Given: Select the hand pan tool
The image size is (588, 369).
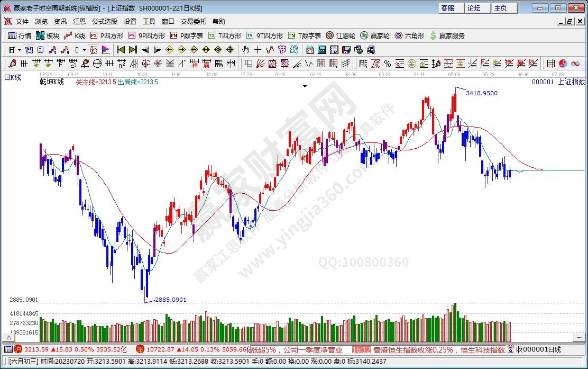Looking at the screenshot, I should (245, 50).
